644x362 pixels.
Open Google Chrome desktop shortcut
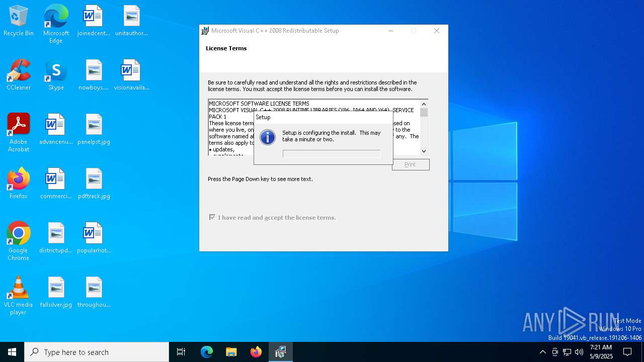tap(18, 241)
